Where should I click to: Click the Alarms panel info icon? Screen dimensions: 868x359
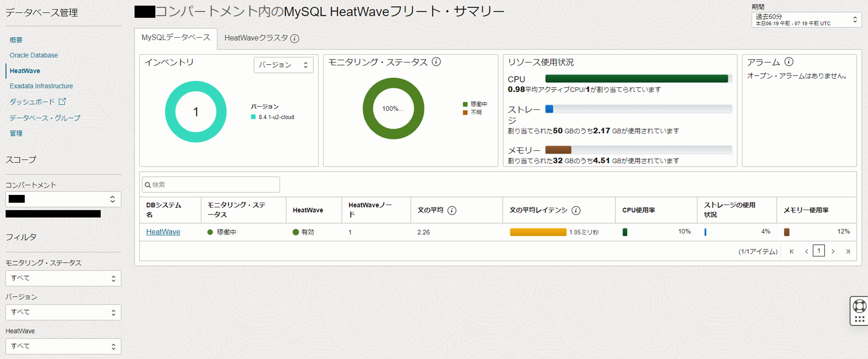click(789, 62)
